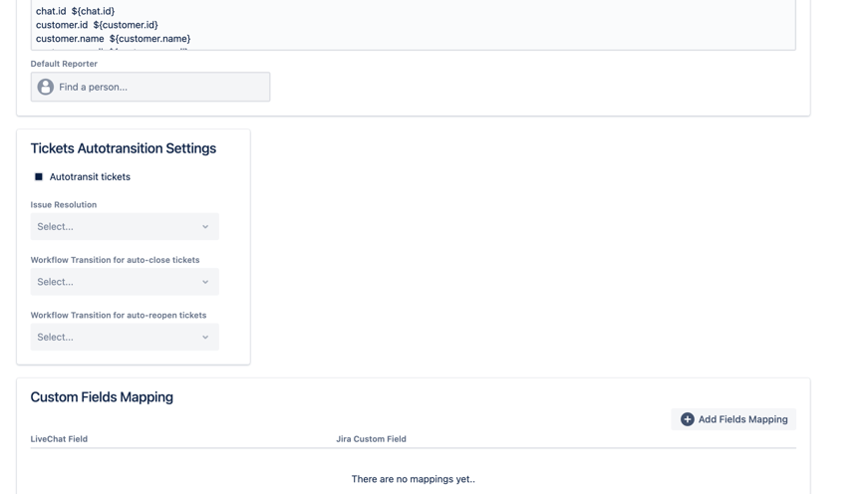The height and width of the screenshot is (494, 868).
Task: Click the auto-reopen tickets dropdown chevron
Action: tap(205, 338)
